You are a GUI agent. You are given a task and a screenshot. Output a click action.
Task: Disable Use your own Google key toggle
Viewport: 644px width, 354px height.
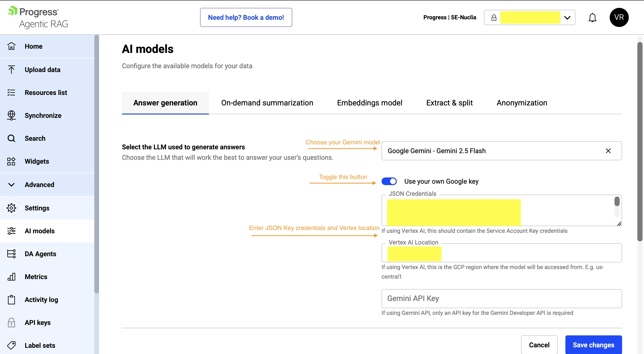[x=389, y=181]
